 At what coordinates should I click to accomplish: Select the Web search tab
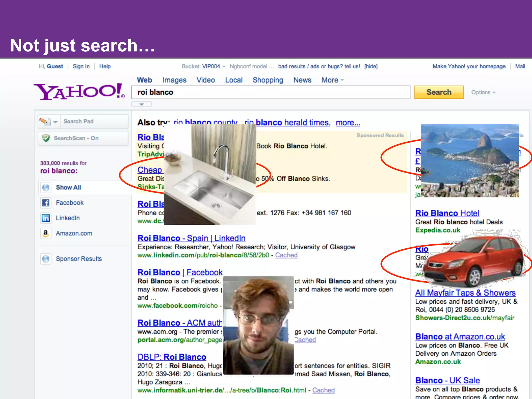coord(144,80)
